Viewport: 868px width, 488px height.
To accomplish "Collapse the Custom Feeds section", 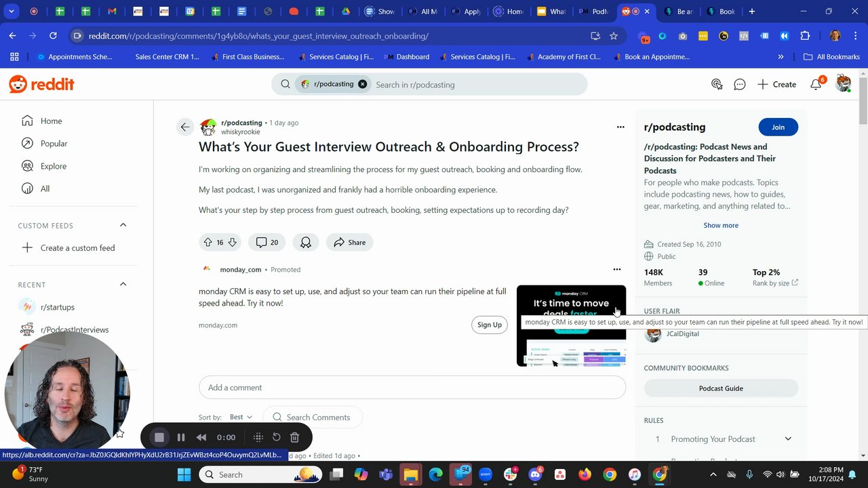I will pos(123,225).
